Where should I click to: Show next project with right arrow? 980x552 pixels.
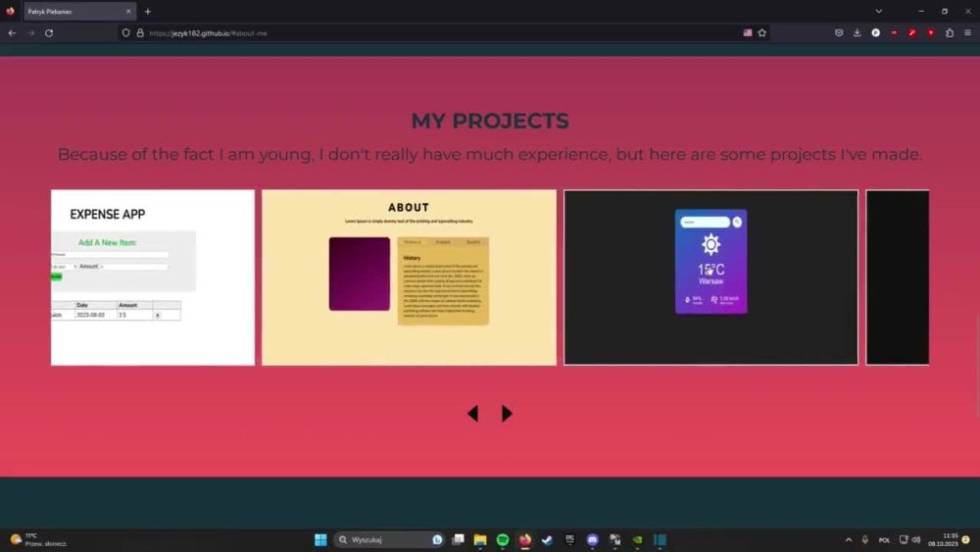tap(507, 413)
